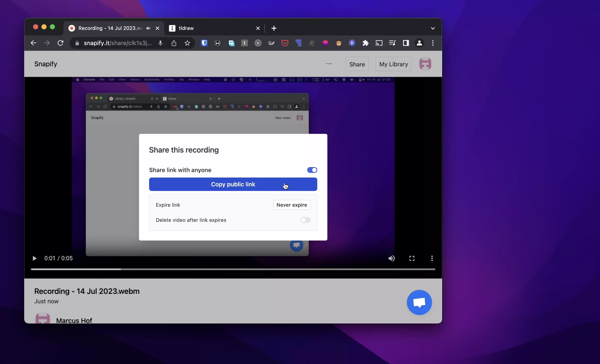Open the blue chat support bubble
The width and height of the screenshot is (600, 364).
click(x=419, y=302)
